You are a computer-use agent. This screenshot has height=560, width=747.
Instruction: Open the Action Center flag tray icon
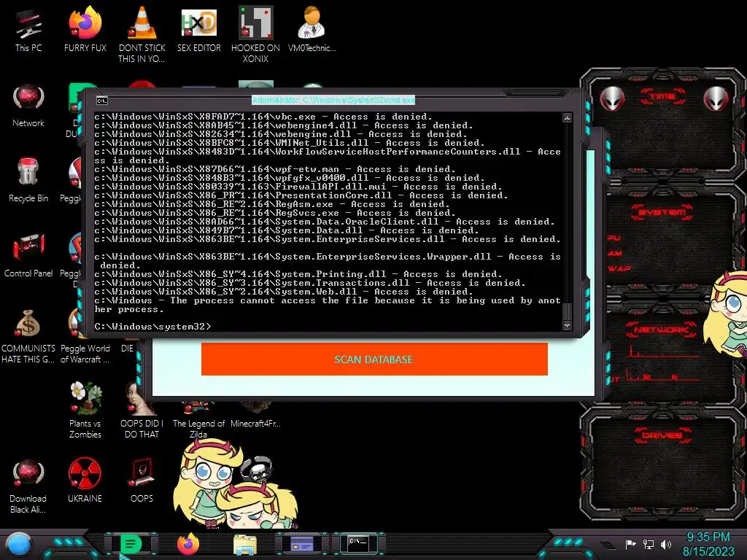pyautogui.click(x=630, y=544)
